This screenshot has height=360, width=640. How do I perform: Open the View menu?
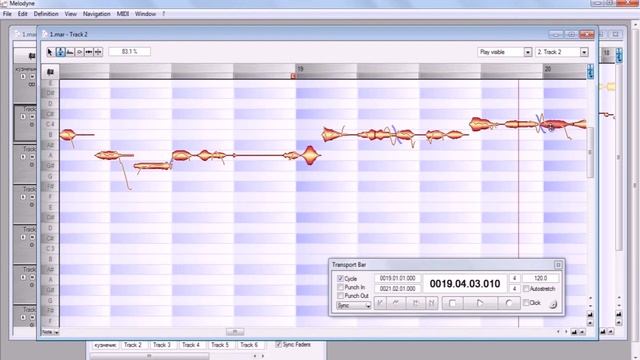click(70, 14)
